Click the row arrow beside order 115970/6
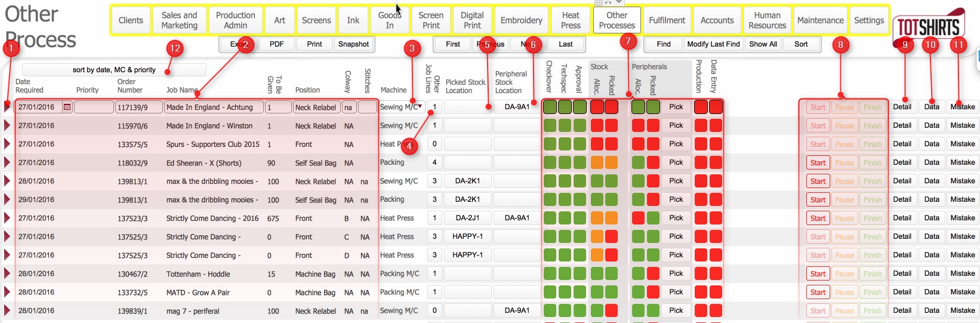 [7, 125]
